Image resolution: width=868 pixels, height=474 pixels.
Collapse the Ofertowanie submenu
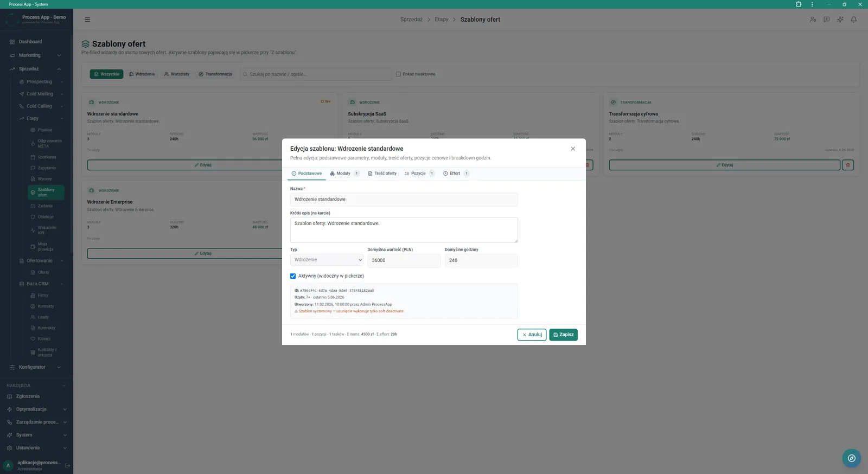41,261
